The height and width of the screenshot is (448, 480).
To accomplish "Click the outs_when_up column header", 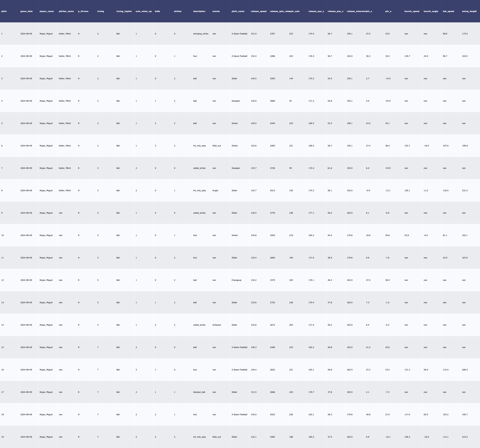I will tap(144, 11).
